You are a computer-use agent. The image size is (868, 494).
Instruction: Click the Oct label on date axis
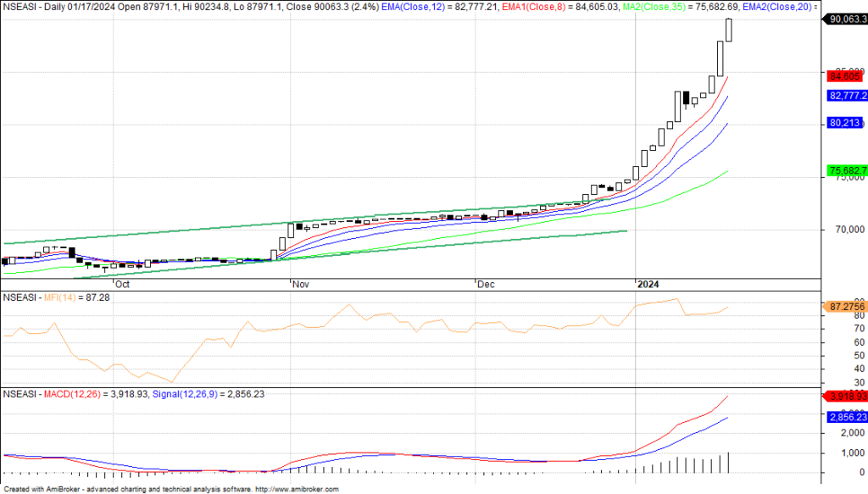pyautogui.click(x=122, y=285)
